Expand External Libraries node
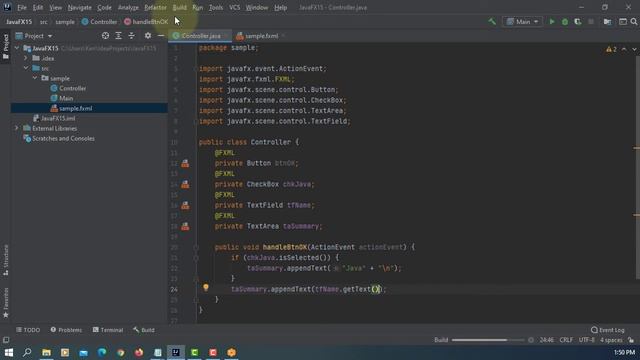The height and width of the screenshot is (360, 640). click(x=17, y=128)
